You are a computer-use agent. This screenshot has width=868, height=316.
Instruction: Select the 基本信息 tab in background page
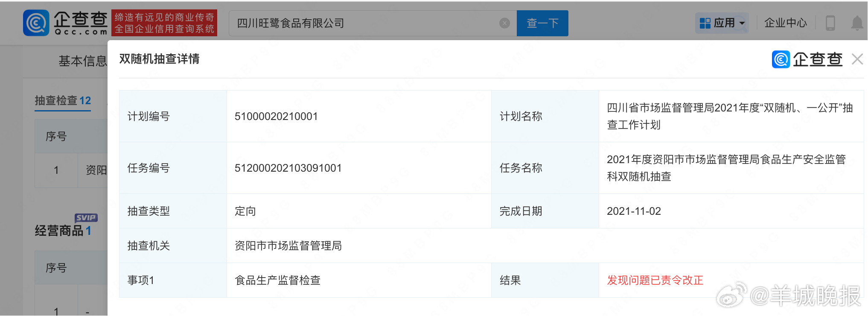82,61
